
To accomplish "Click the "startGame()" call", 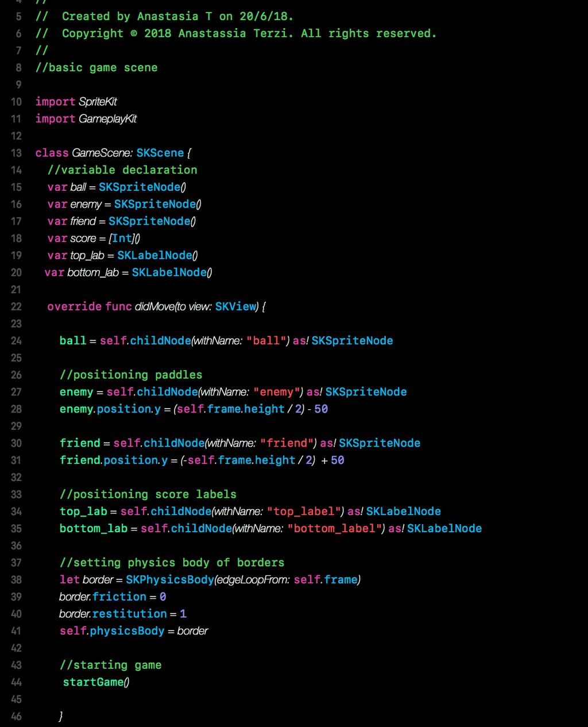I will click(x=96, y=682).
